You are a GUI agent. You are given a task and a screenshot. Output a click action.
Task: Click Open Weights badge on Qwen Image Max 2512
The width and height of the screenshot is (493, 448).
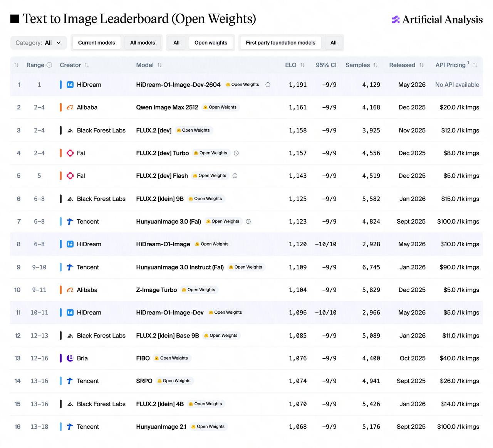pos(220,107)
